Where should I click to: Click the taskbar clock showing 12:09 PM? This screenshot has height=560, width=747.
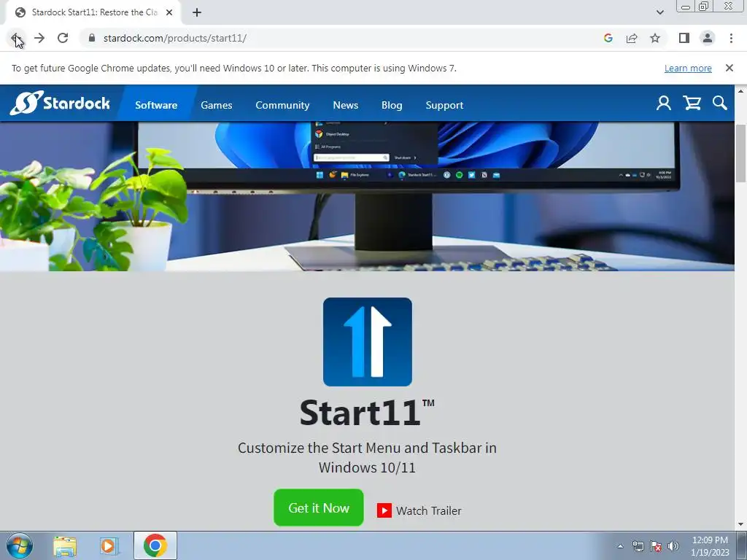710,546
